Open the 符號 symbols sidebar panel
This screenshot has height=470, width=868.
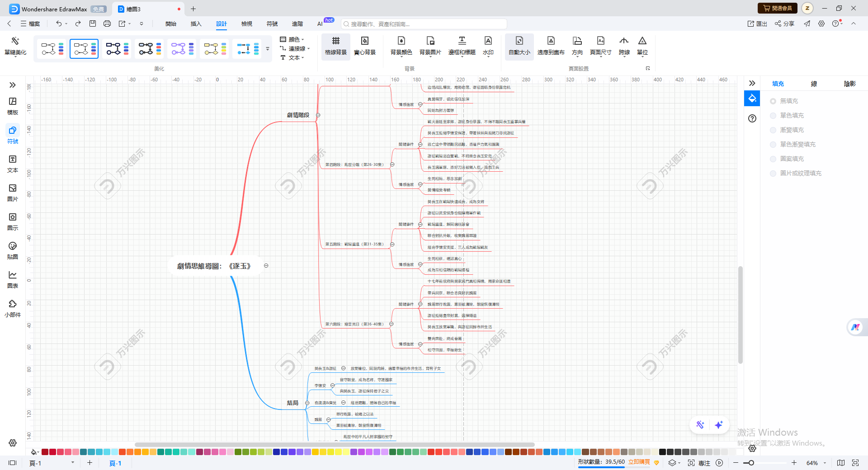[13, 135]
